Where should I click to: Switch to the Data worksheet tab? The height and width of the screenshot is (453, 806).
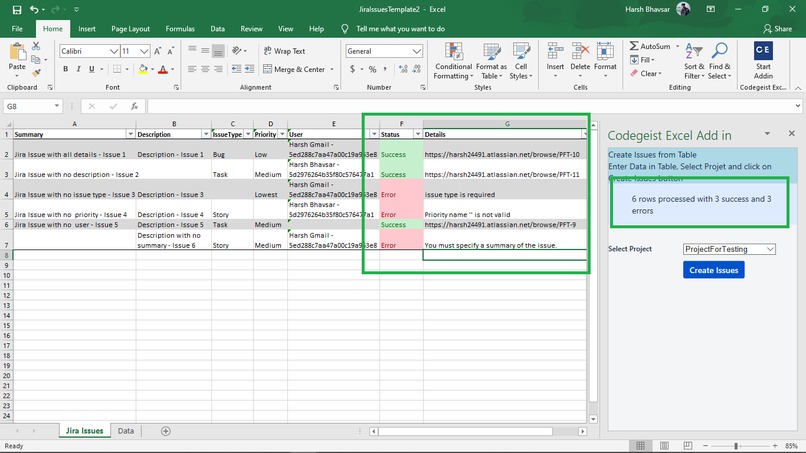[x=125, y=431]
